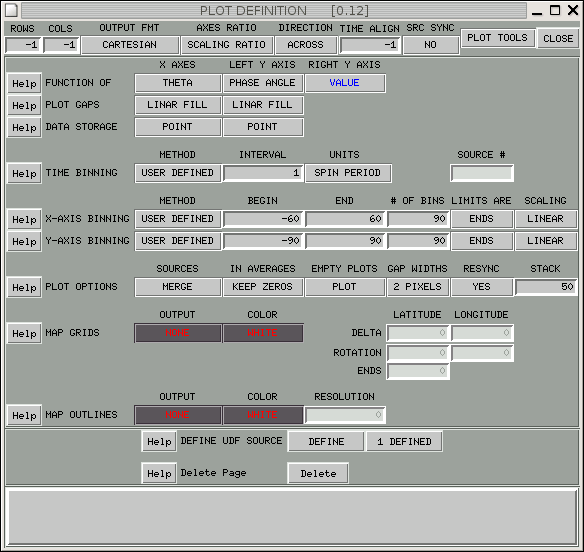Click the window menu icon in title bar
The width and height of the screenshot is (584, 552).
point(11,10)
